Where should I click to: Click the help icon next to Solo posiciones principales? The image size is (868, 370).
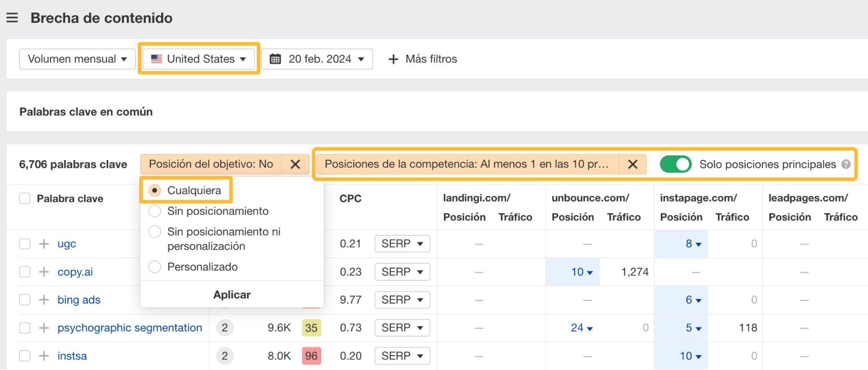[x=845, y=164]
